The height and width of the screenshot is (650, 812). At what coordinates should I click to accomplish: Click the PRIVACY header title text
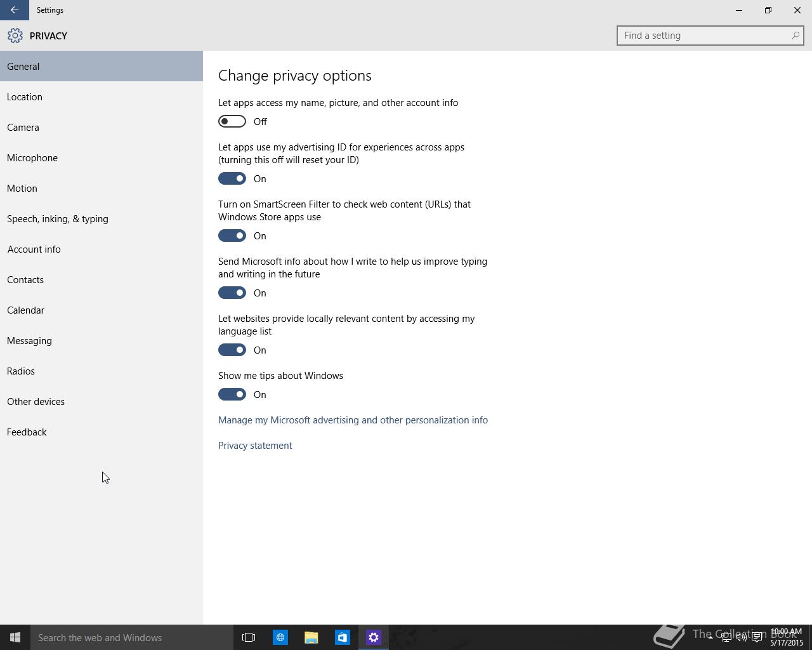tap(48, 36)
